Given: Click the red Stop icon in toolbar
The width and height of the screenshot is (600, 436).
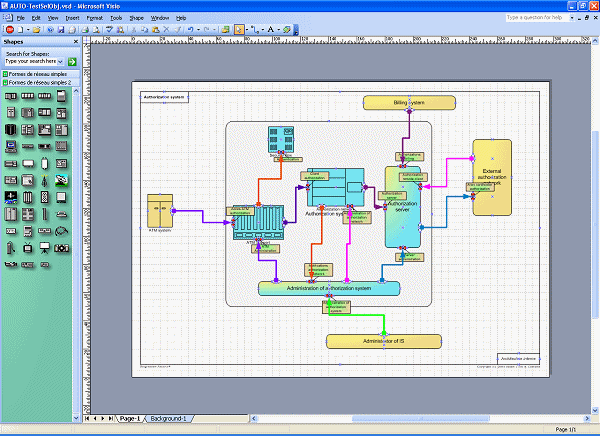Looking at the screenshot, I should click(10, 29).
